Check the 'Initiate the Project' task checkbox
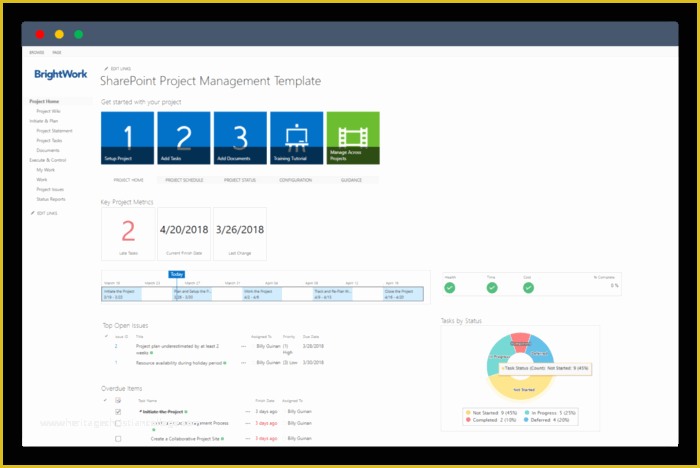 [x=118, y=412]
